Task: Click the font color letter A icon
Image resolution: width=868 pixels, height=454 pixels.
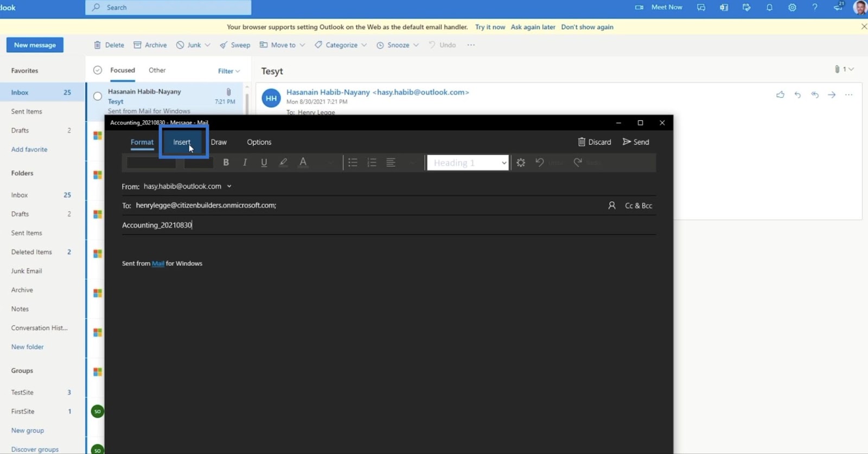Action: click(x=303, y=162)
